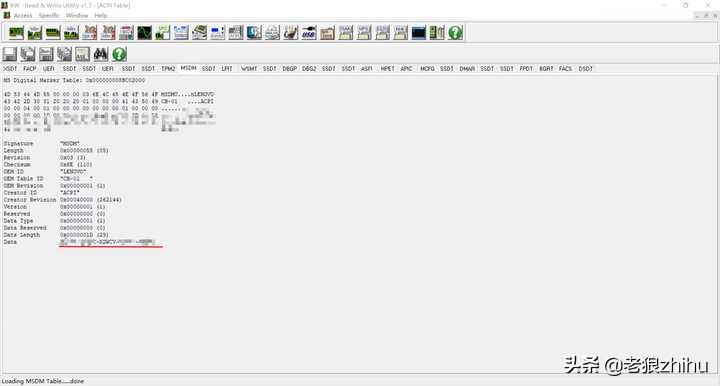Click the underlined Data product key value
The image size is (720, 386).
click(107, 242)
